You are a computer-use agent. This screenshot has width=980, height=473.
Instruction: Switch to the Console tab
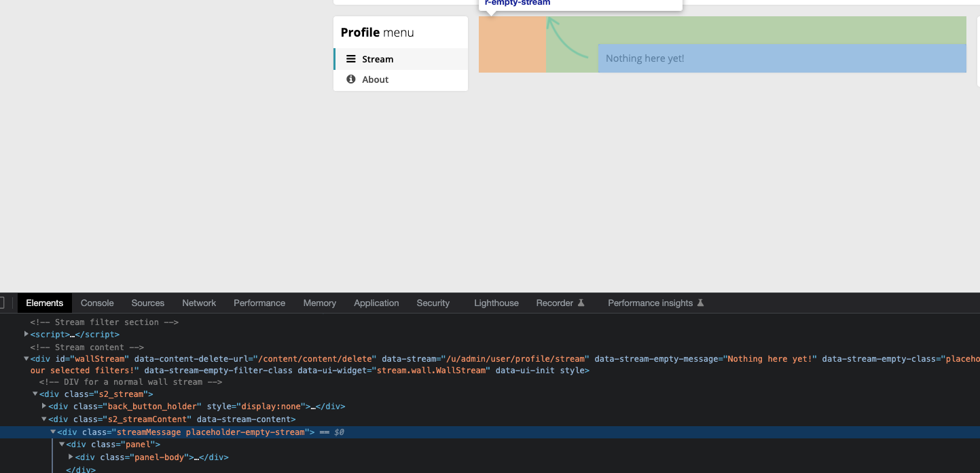point(96,303)
